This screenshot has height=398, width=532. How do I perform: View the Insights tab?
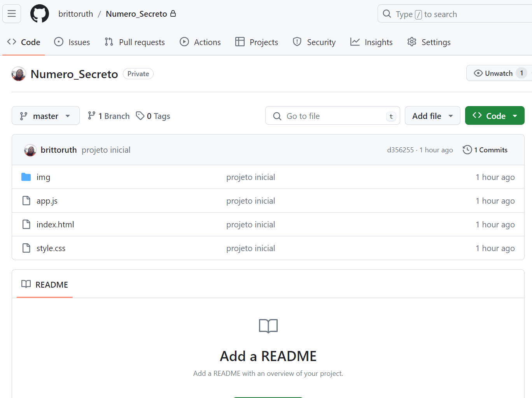[x=371, y=42]
